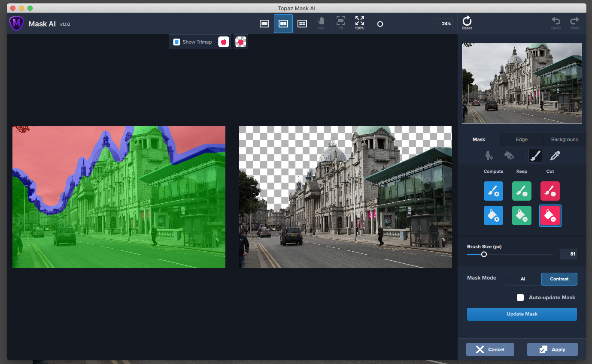Screen dimensions: 592x364
Task: Click the zoom percentage field showing 24%
Action: point(443,24)
